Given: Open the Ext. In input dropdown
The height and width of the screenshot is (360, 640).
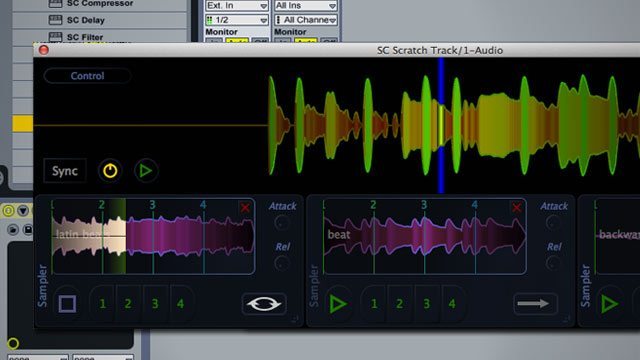Looking at the screenshot, I should pos(237,6).
